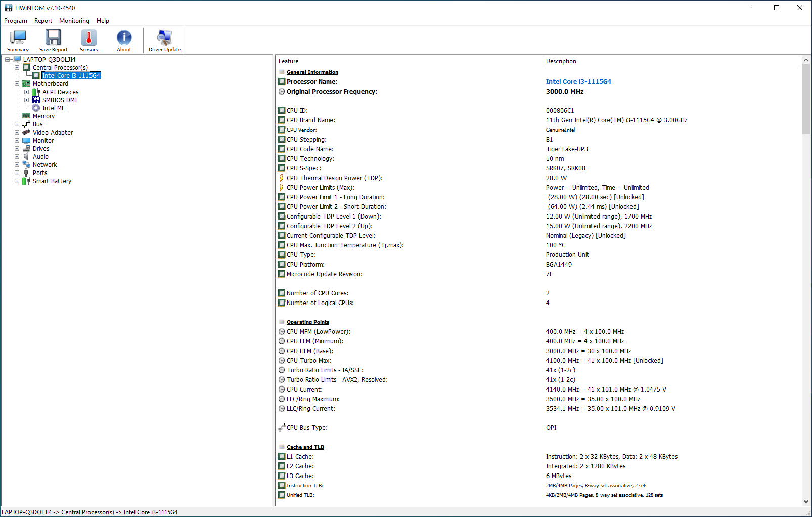This screenshot has height=517, width=812.
Task: Click the Motherboard tree icon
Action: (26, 83)
